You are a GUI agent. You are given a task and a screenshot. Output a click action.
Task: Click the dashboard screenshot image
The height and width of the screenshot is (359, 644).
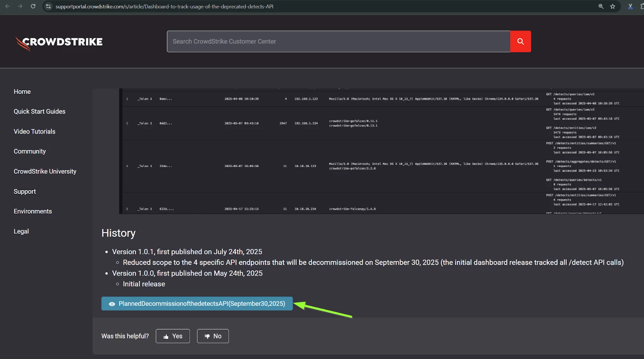(x=382, y=151)
